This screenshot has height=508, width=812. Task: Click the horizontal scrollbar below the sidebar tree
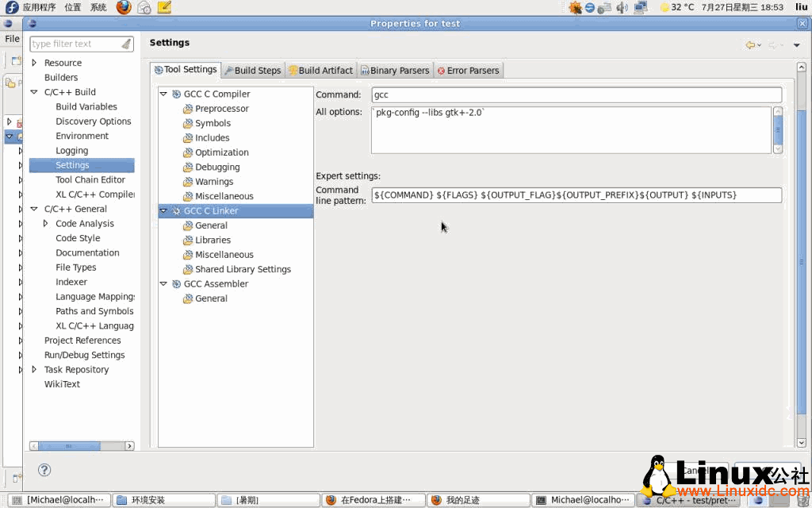click(79, 445)
